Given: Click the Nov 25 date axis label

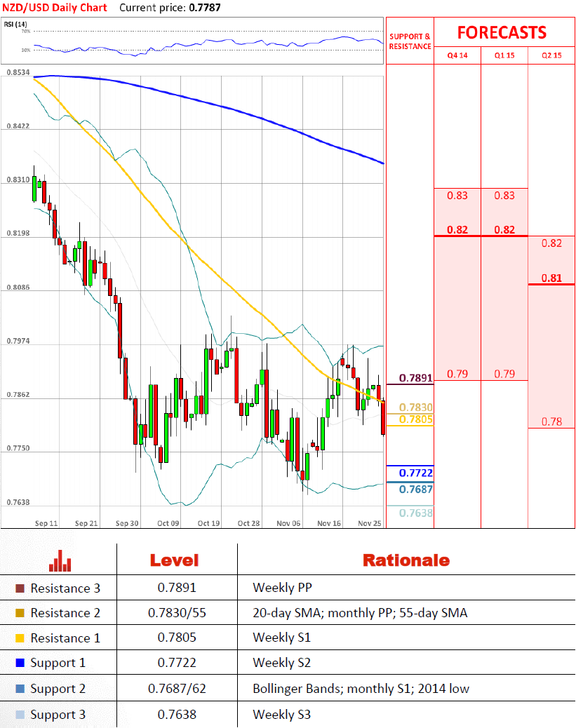Looking at the screenshot, I should [369, 523].
